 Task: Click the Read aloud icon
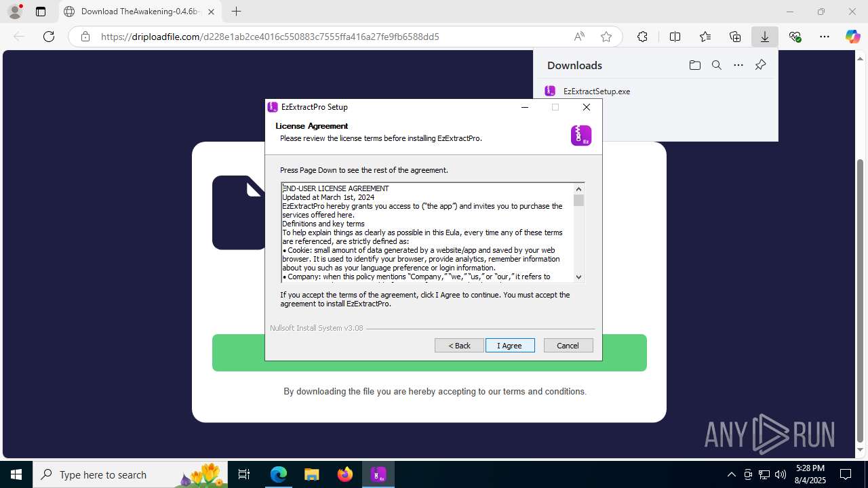click(x=579, y=37)
